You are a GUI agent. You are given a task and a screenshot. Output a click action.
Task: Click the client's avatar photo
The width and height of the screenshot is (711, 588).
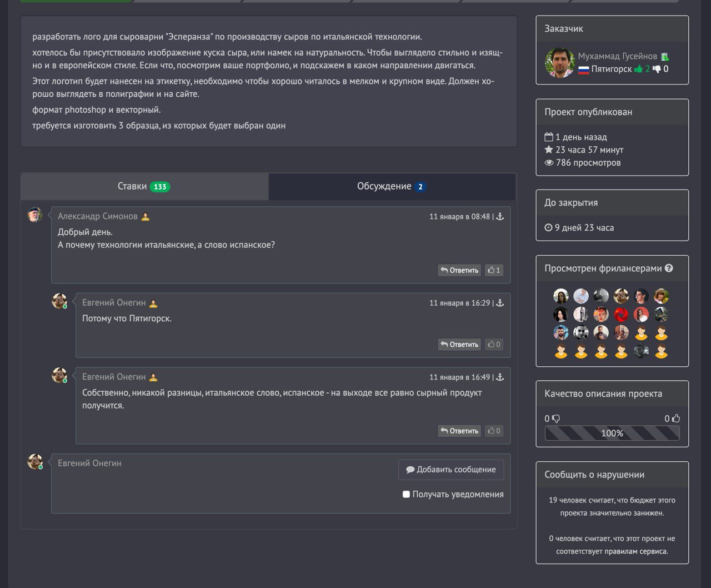[x=559, y=62]
